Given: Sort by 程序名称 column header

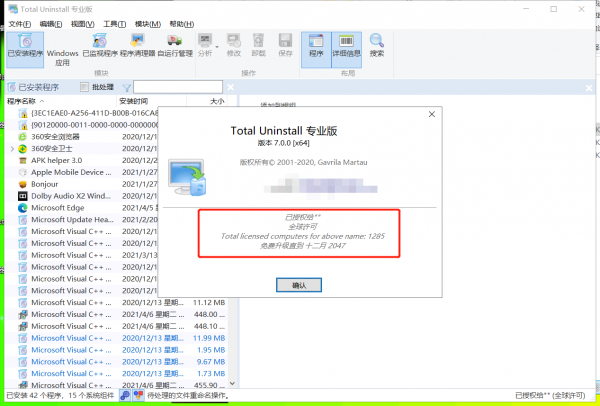Looking at the screenshot, I should click(x=60, y=101).
